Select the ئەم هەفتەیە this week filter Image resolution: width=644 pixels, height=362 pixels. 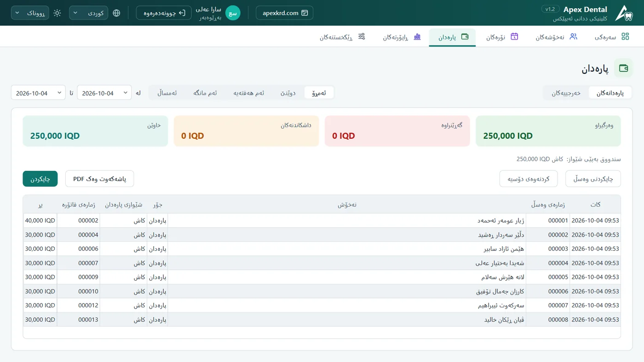[248, 93]
